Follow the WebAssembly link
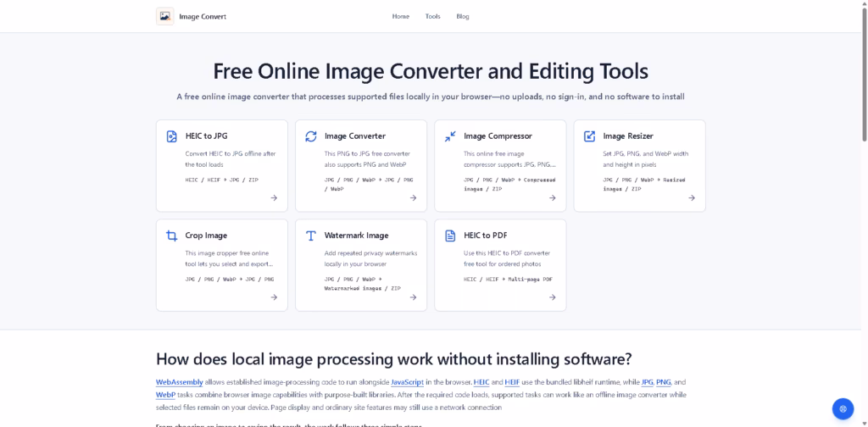868x427 pixels. pyautogui.click(x=180, y=382)
